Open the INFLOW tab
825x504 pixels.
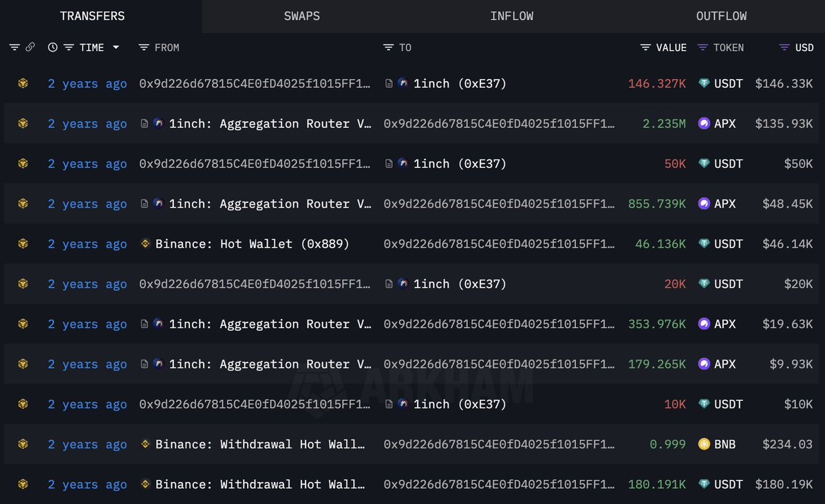click(511, 17)
